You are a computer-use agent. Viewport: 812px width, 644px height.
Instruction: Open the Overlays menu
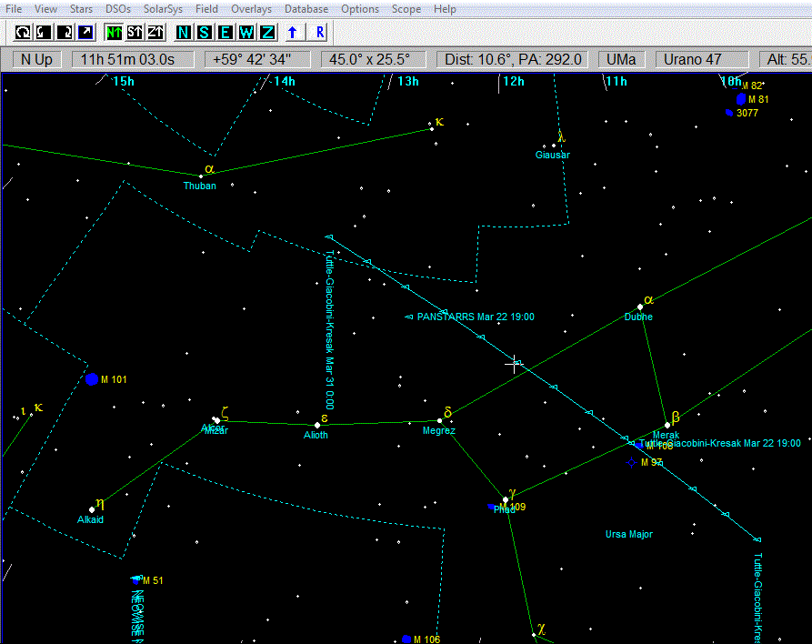(x=251, y=9)
